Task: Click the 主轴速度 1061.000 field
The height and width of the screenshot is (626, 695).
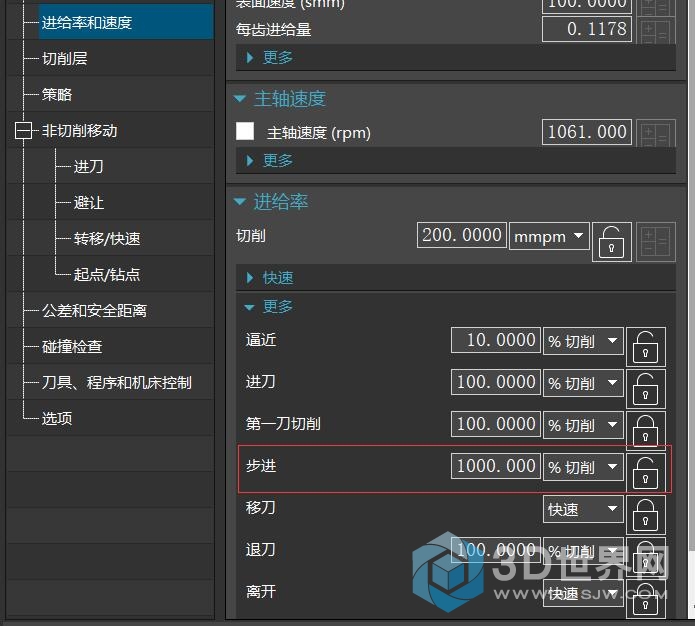Action: tap(586, 132)
